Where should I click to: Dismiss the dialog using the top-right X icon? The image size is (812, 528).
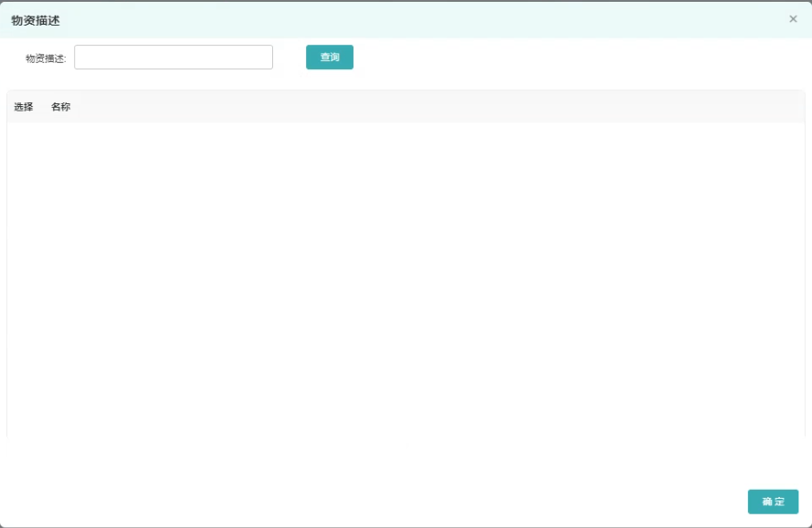793,19
